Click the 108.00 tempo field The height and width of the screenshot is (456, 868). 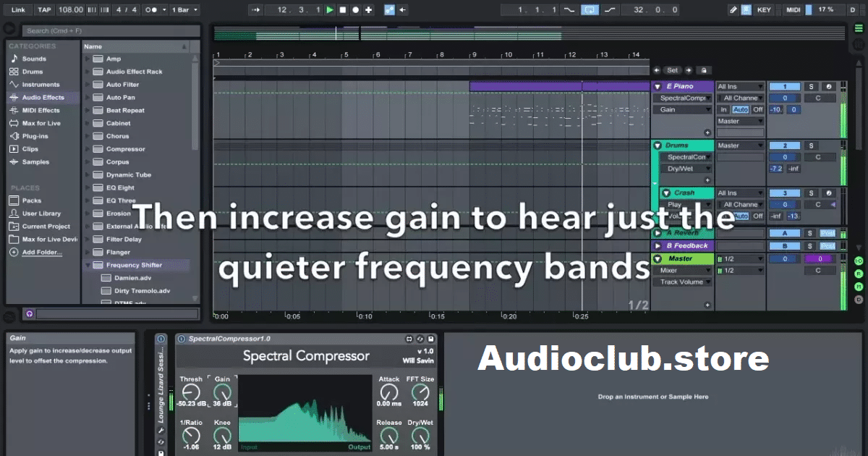(70, 9)
